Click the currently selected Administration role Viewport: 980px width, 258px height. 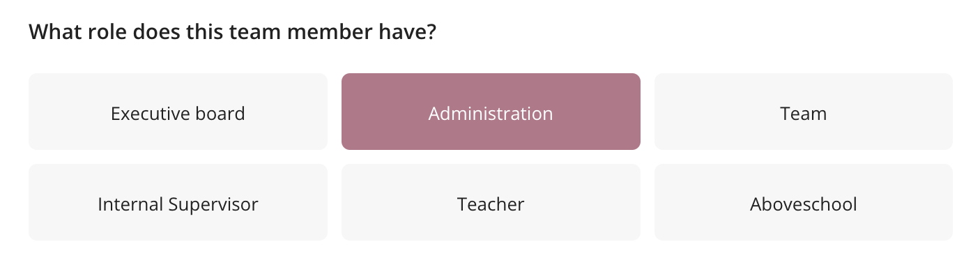coord(491,112)
